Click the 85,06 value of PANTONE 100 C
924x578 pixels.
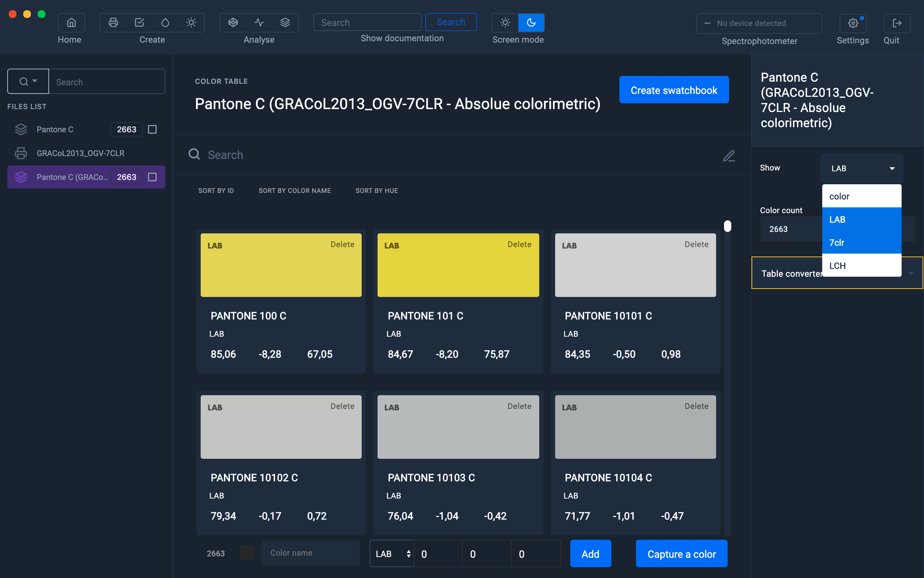223,354
